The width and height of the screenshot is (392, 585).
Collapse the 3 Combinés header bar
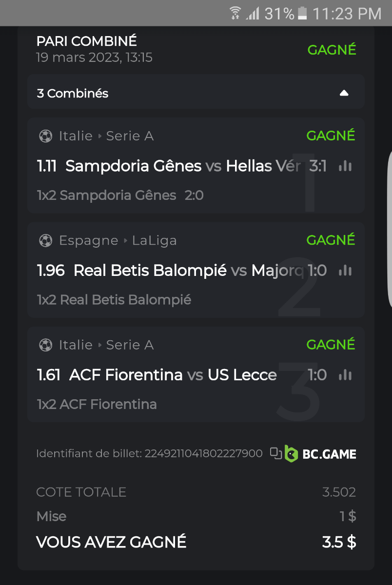point(195,92)
